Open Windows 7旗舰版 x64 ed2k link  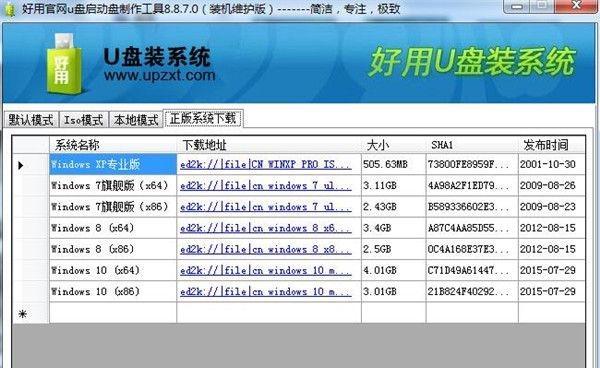[x=266, y=186]
